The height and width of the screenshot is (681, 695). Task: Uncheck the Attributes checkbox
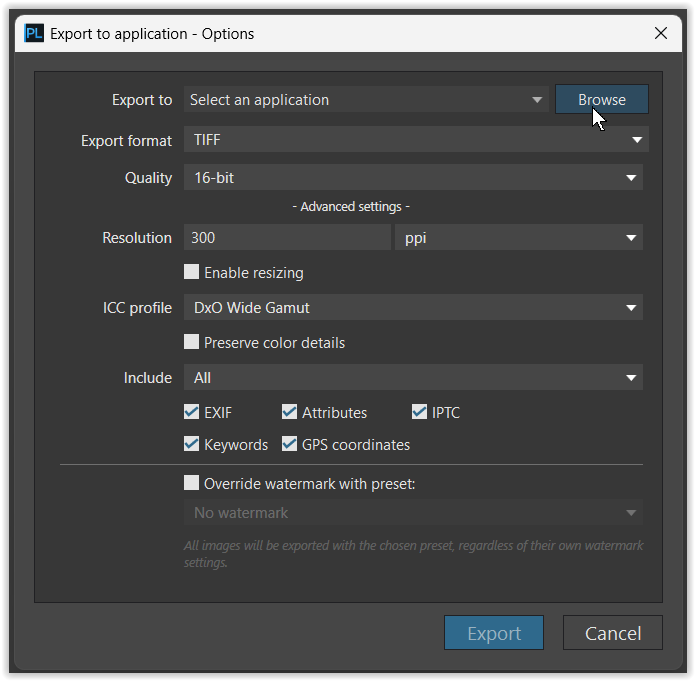click(x=290, y=412)
